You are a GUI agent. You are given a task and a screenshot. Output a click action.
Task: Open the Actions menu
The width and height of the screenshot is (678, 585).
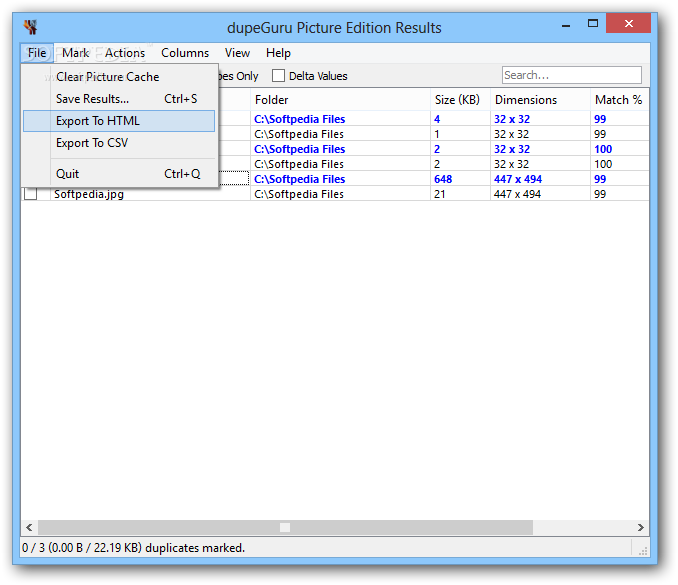125,53
